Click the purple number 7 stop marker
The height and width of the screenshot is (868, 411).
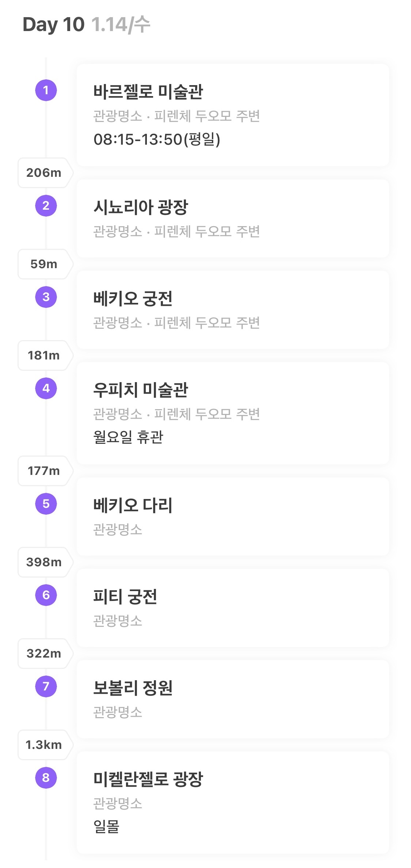pyautogui.click(x=46, y=686)
